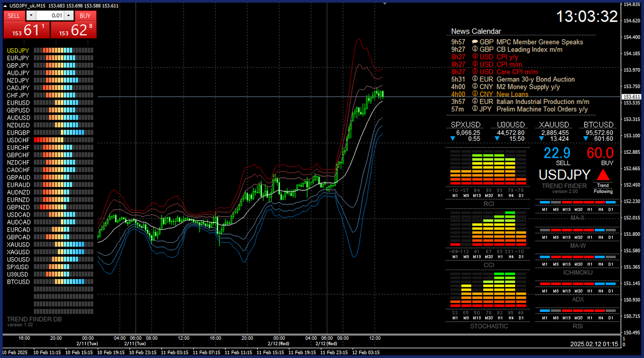Viewport: 644px width, 358px height.
Task: Collapse the one-click trading panel via the title triangle
Action: pyautogui.click(x=5, y=5)
